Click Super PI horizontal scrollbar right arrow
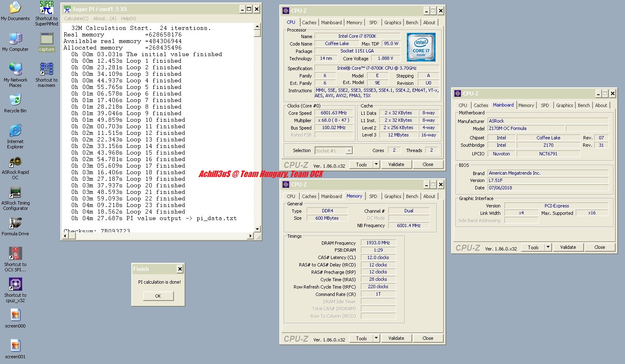The image size is (625, 364). 251,236
